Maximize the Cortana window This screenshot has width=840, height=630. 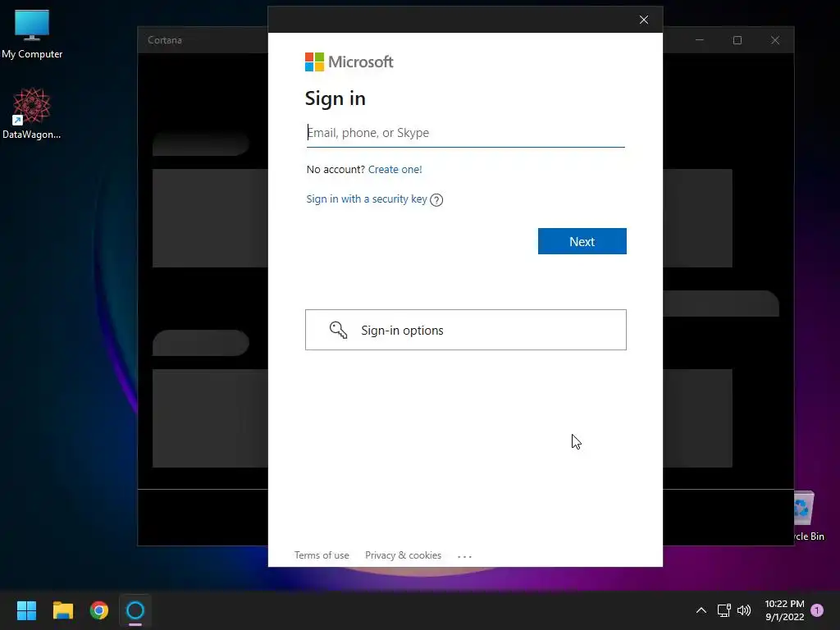tap(737, 40)
